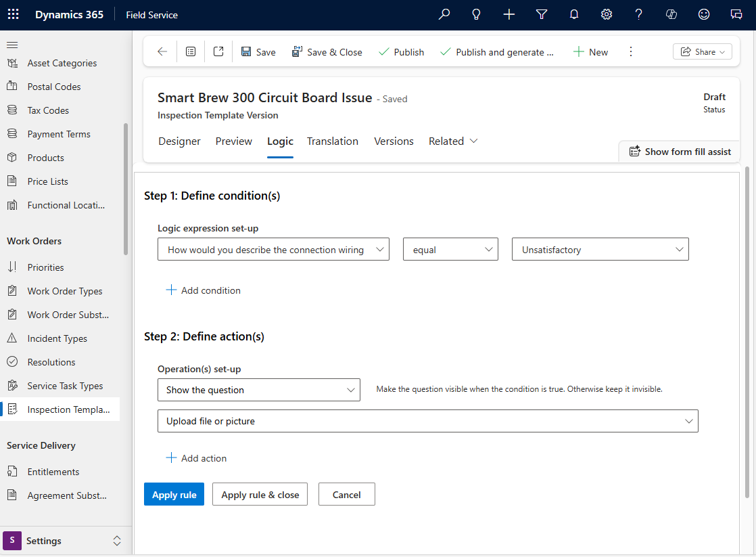756x557 pixels.
Task: Switch to the Designer tab
Action: (x=179, y=141)
